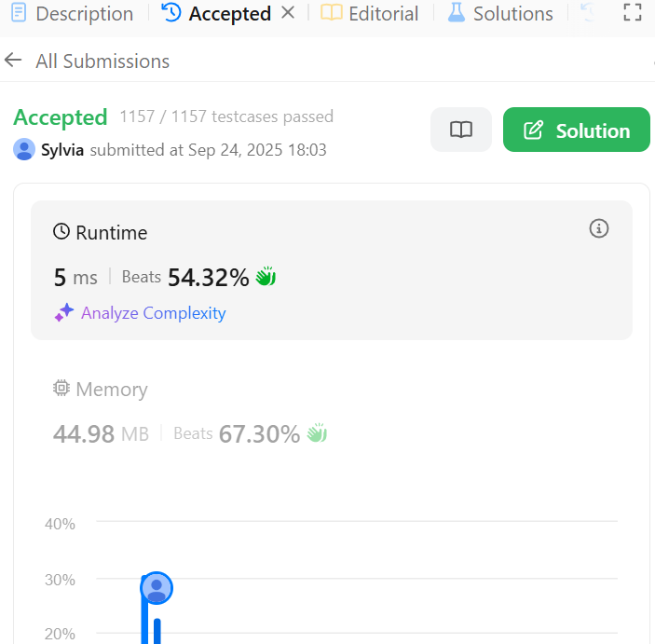655x644 pixels.
Task: Click Sylvia's profile avatar
Action: click(24, 150)
